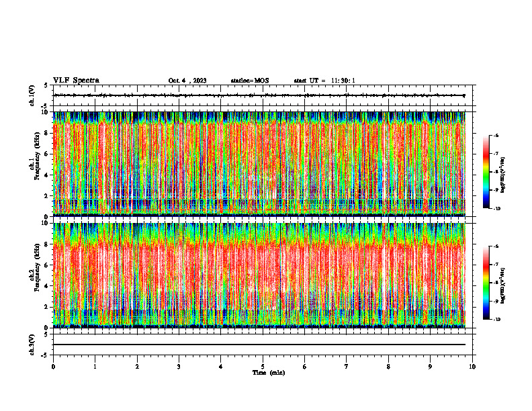The width and height of the screenshot is (532, 411).
Task: Select the "start UT = 11:30: 1" text
Action: click(x=324, y=81)
